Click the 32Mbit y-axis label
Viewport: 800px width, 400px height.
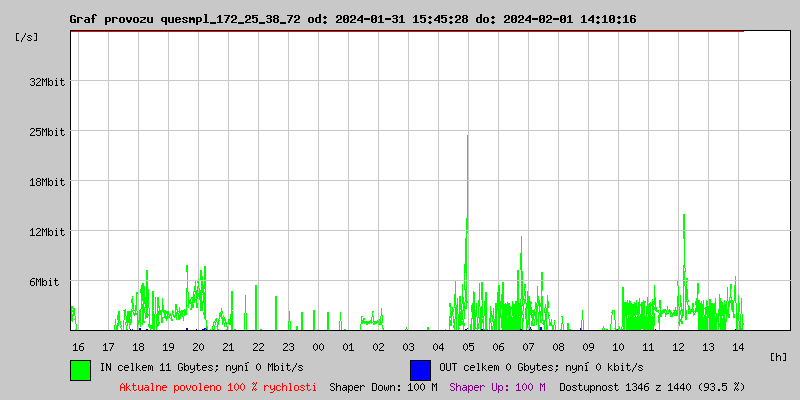(46, 82)
